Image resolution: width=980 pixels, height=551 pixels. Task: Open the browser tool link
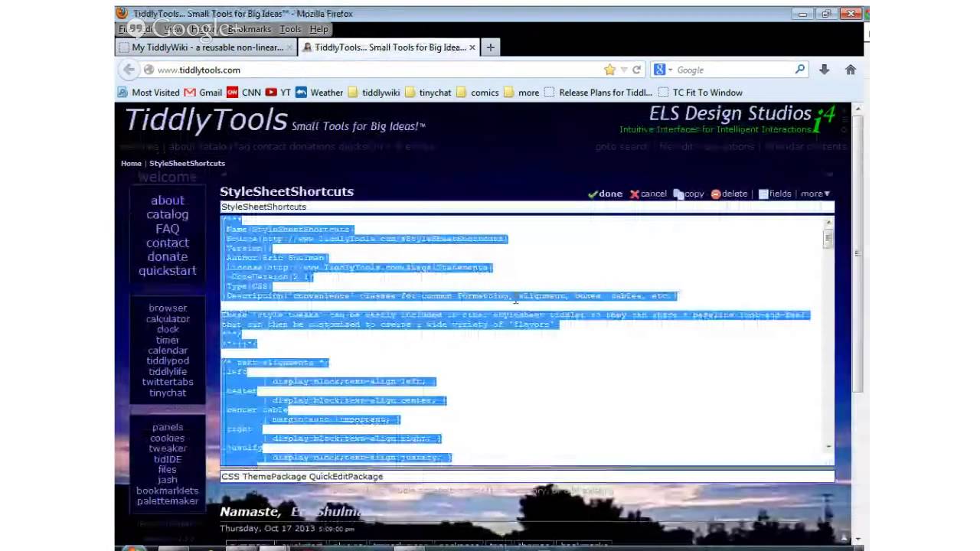click(x=168, y=308)
